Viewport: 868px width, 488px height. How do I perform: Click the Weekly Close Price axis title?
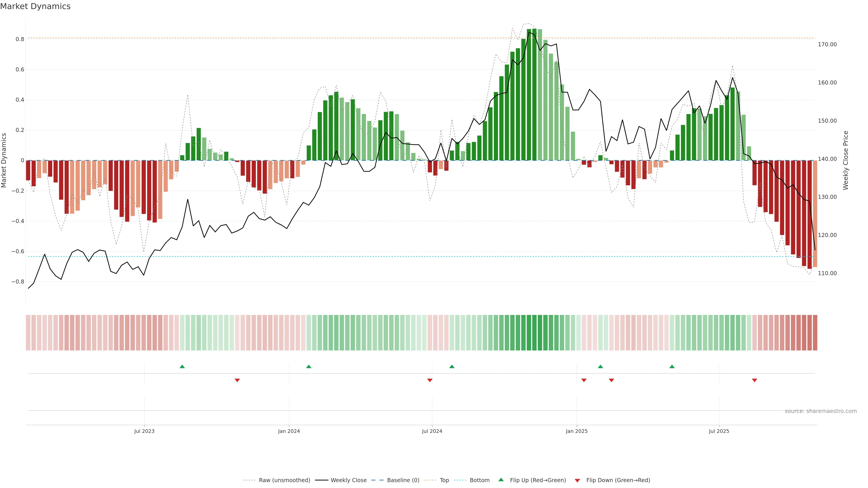(846, 160)
